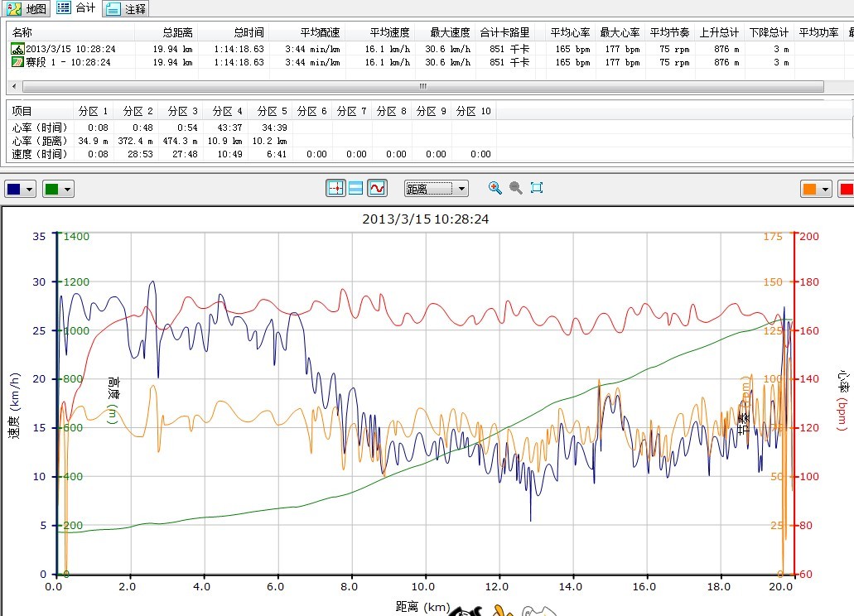Click the cycling activity icon in first row
The height and width of the screenshot is (616, 854).
click(x=17, y=49)
